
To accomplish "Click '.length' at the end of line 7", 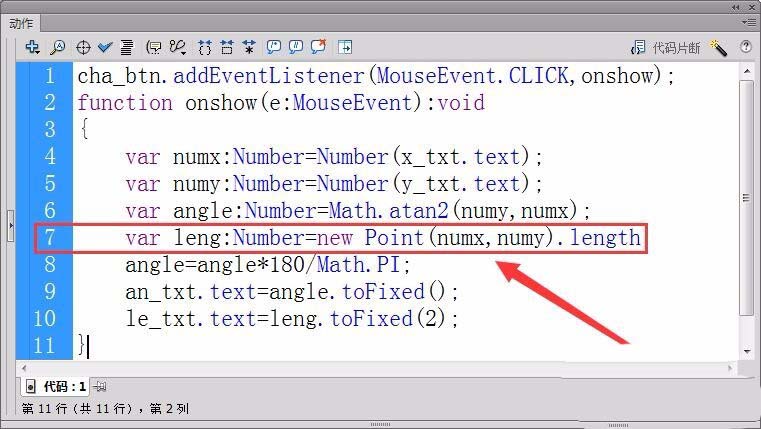I will (x=599, y=238).
